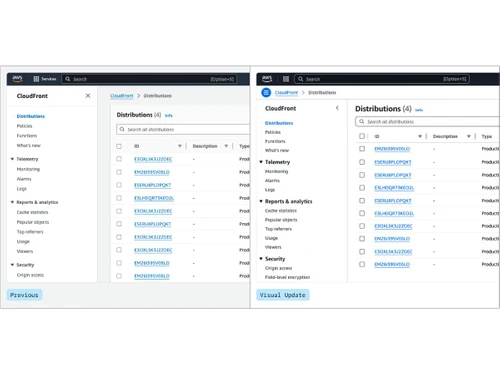Click Info link beside Distributions in Previous console
This screenshot has width=500, height=375.
point(169,115)
